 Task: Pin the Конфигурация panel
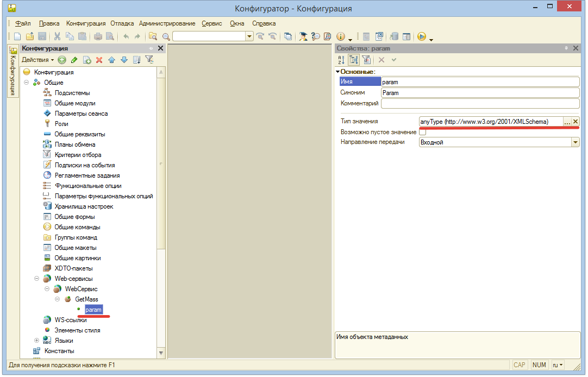[x=151, y=48]
